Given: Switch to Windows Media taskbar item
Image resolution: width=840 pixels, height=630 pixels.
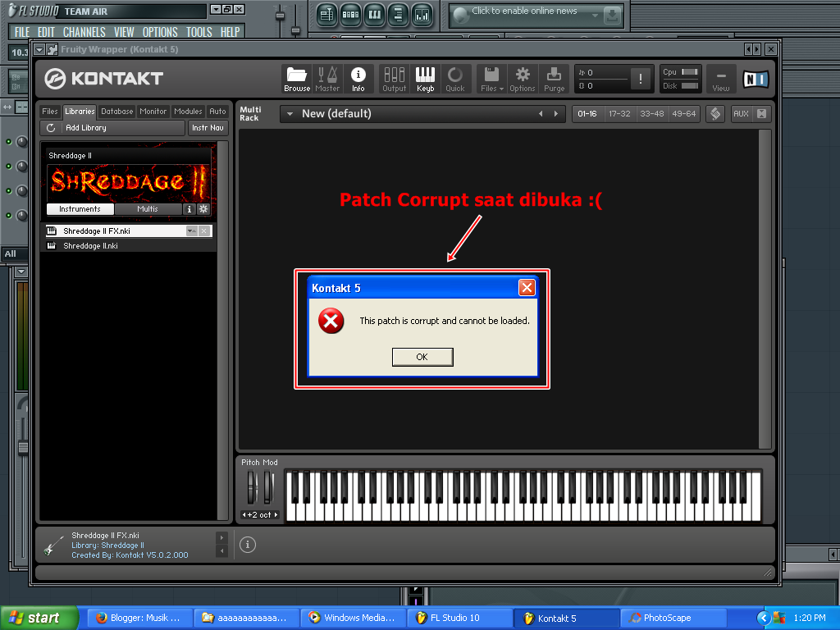Looking at the screenshot, I should (x=353, y=619).
